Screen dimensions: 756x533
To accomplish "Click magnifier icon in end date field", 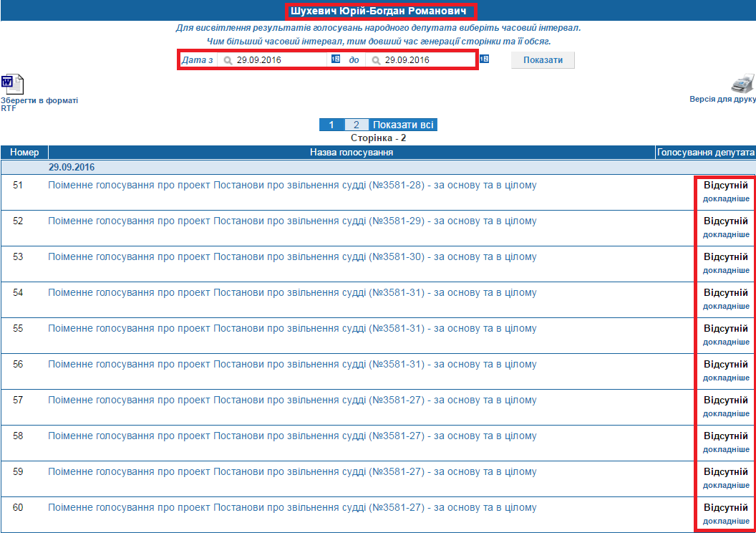I will [376, 61].
